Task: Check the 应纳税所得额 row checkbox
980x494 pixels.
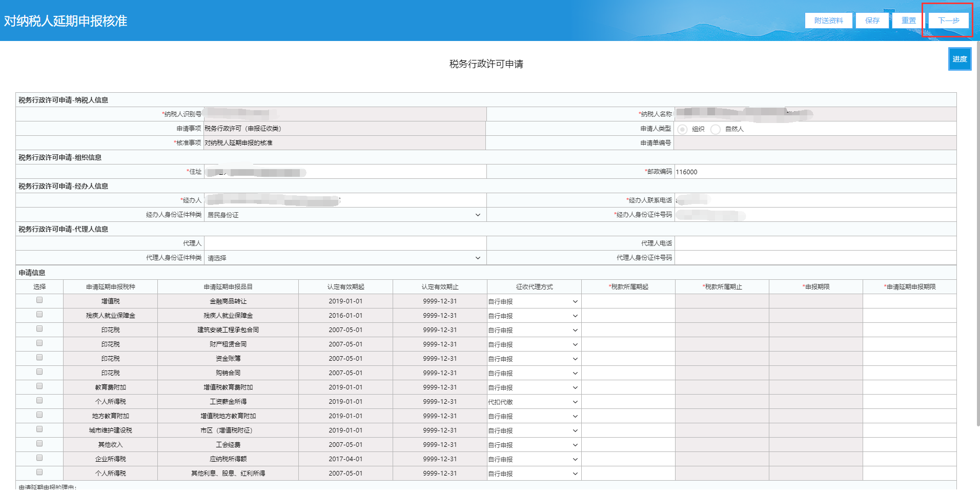Action: tap(39, 458)
